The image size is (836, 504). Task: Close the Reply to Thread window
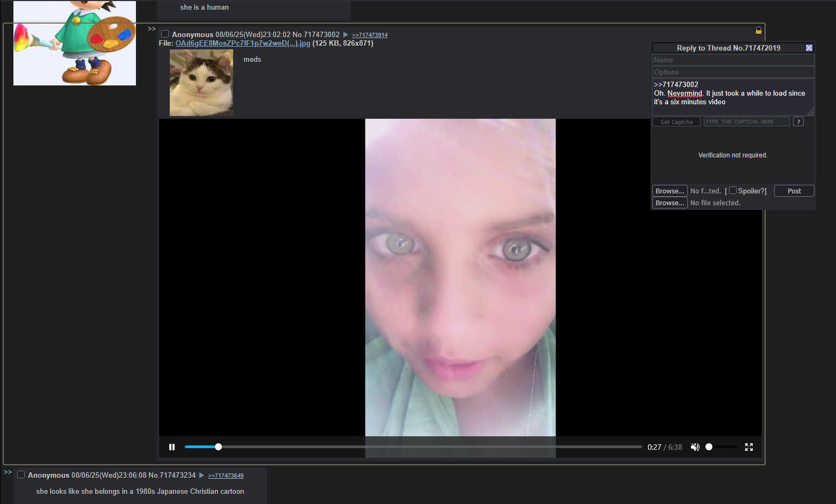pyautogui.click(x=809, y=48)
